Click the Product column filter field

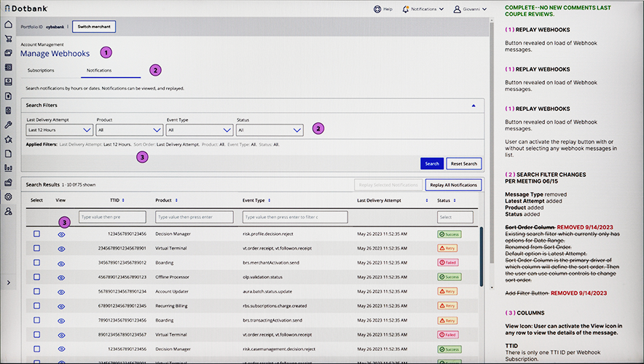(x=194, y=217)
